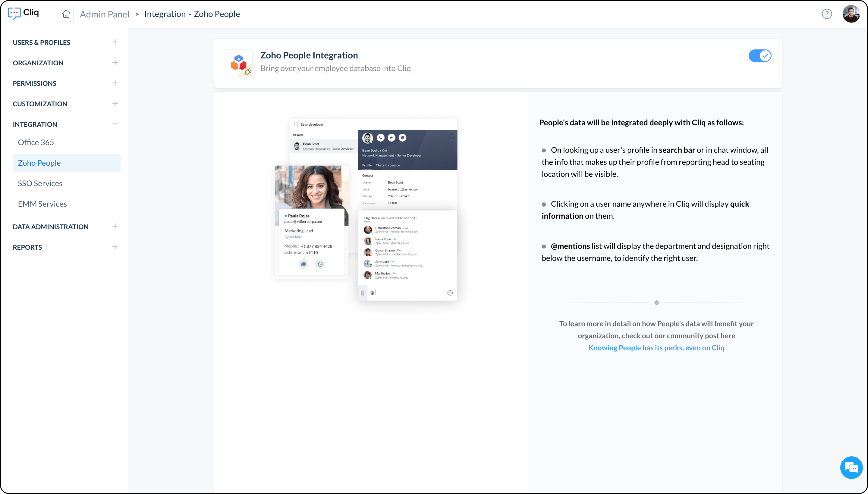Viewport: 868px width, 494px height.
Task: Click 'Bring over your employee database' subtitle
Action: 335,68
